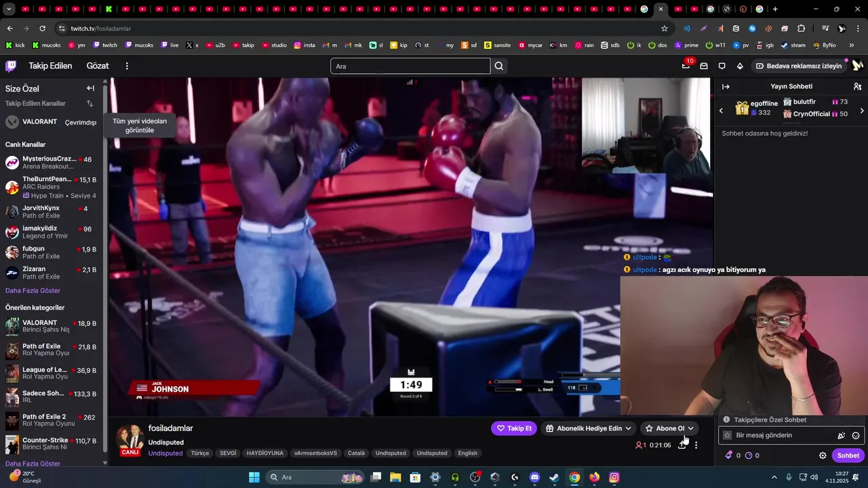
Task: Show the next gift leaderboard entries
Action: click(x=862, y=110)
